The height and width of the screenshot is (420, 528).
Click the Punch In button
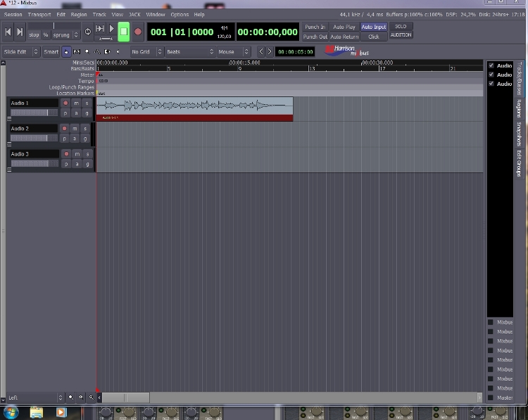[315, 27]
